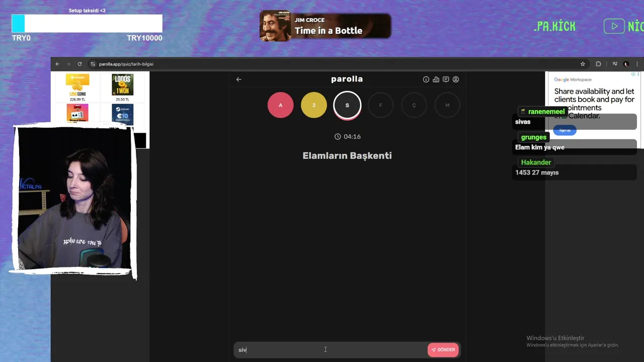Screen dimensions: 644x362
Task: Click the TRY0 start label
Action: pos(21,38)
